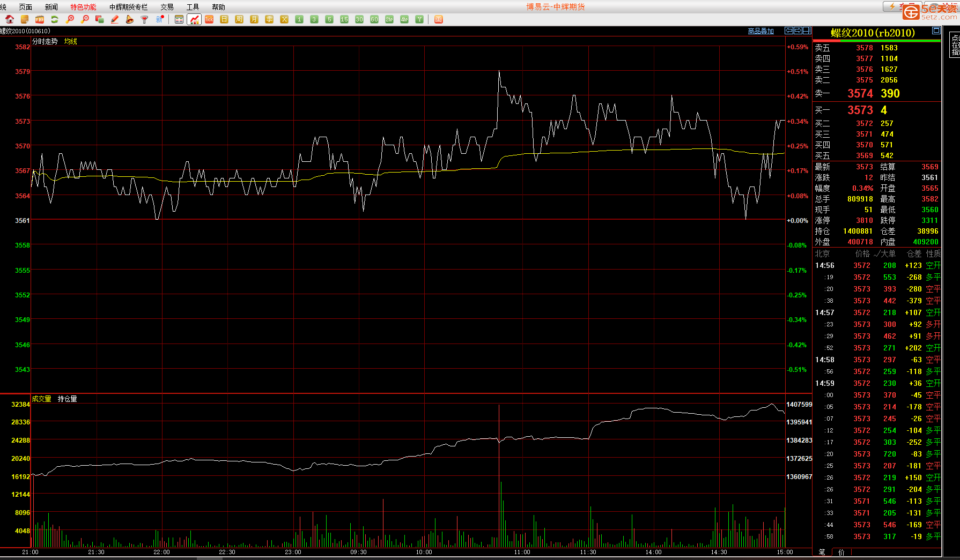This screenshot has width=960, height=560.
Task: Click the 买五 price 3569 row
Action: 876,155
